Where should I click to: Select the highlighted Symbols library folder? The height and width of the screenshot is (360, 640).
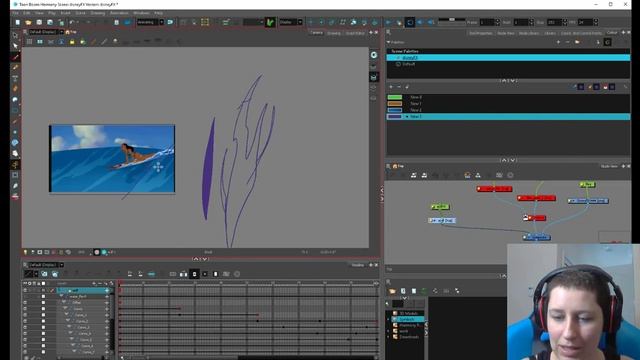tap(407, 319)
